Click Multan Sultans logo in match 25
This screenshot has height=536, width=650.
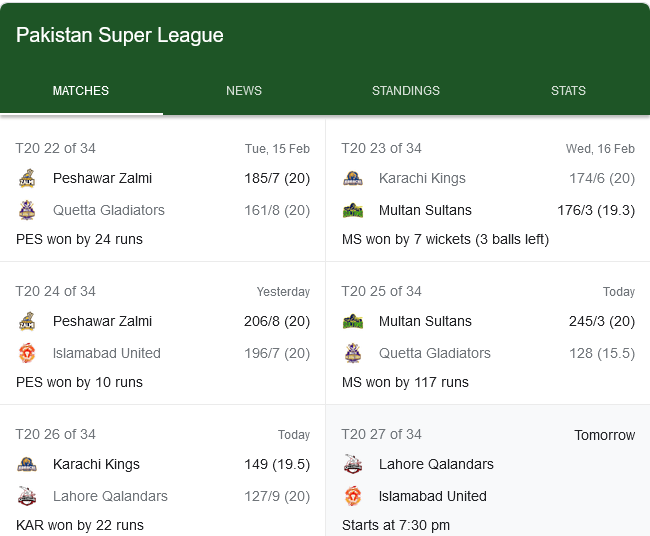353,321
